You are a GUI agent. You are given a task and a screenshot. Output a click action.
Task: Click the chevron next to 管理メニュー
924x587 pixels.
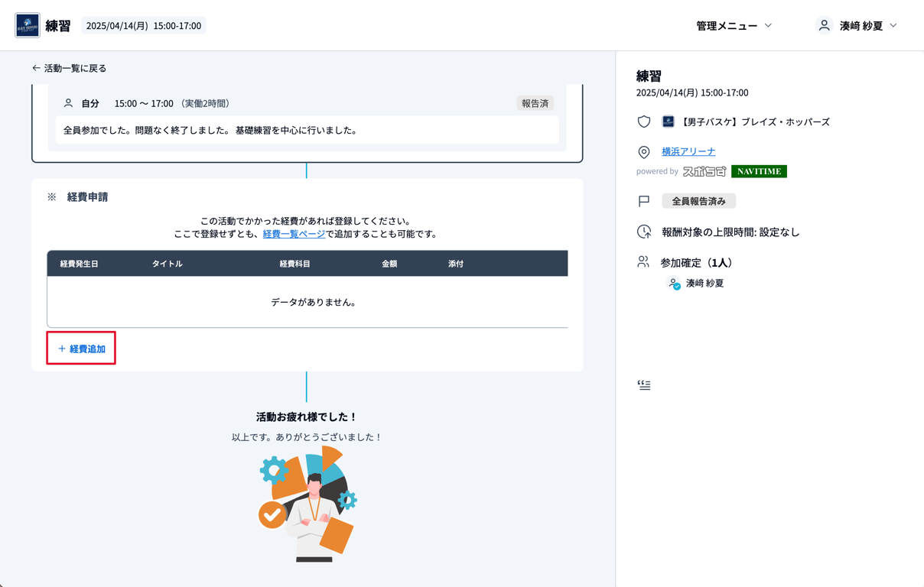[x=769, y=26]
